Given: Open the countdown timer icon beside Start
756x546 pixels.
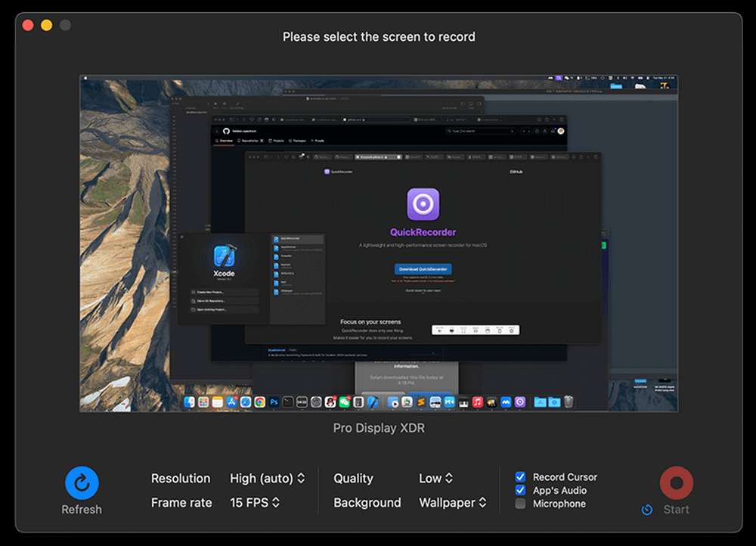Looking at the screenshot, I should click(x=647, y=510).
